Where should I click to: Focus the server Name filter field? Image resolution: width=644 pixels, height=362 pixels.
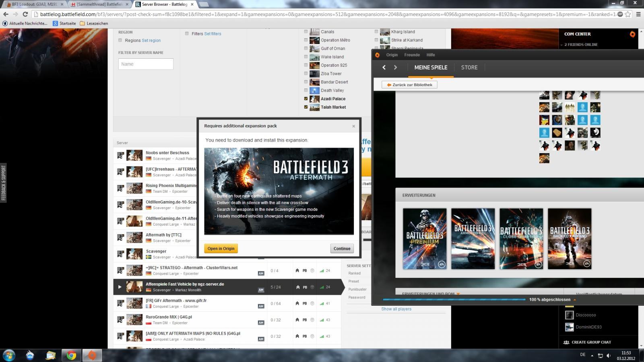146,64
